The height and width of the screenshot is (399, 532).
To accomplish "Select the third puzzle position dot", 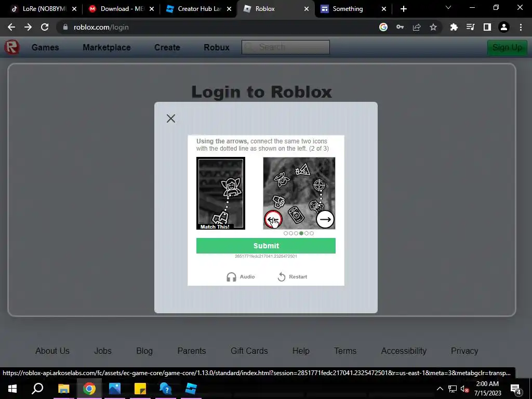I will (296, 233).
